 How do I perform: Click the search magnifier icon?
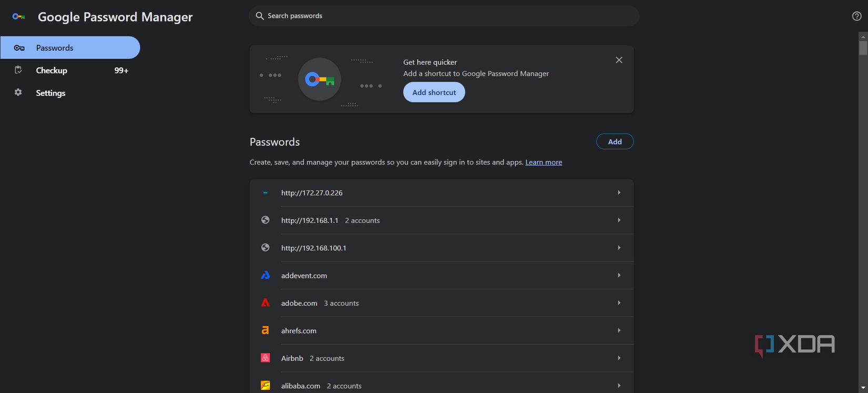click(x=259, y=16)
